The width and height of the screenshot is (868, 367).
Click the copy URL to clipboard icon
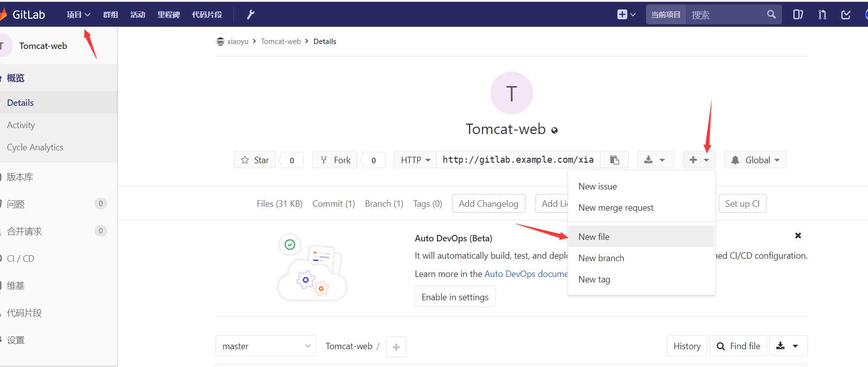[x=614, y=160]
